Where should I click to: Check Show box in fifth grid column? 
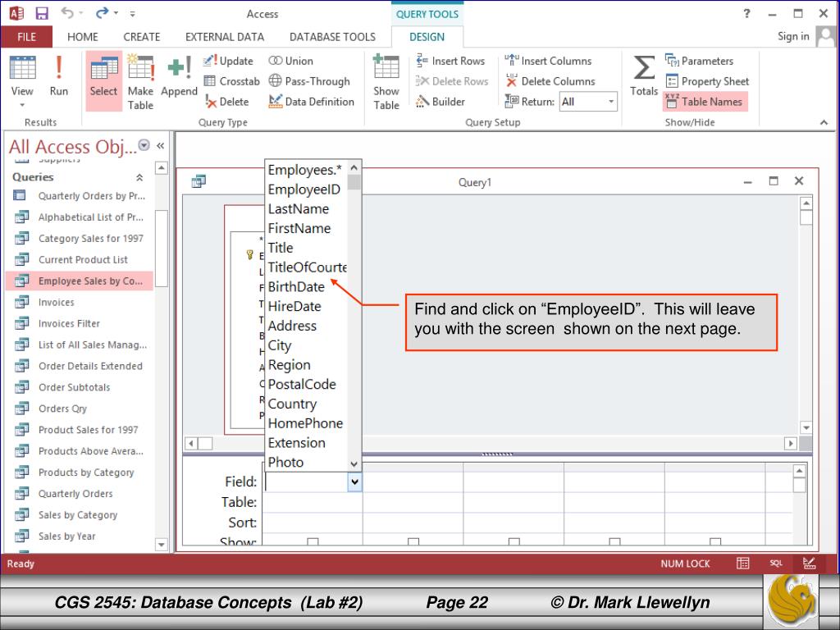point(715,542)
